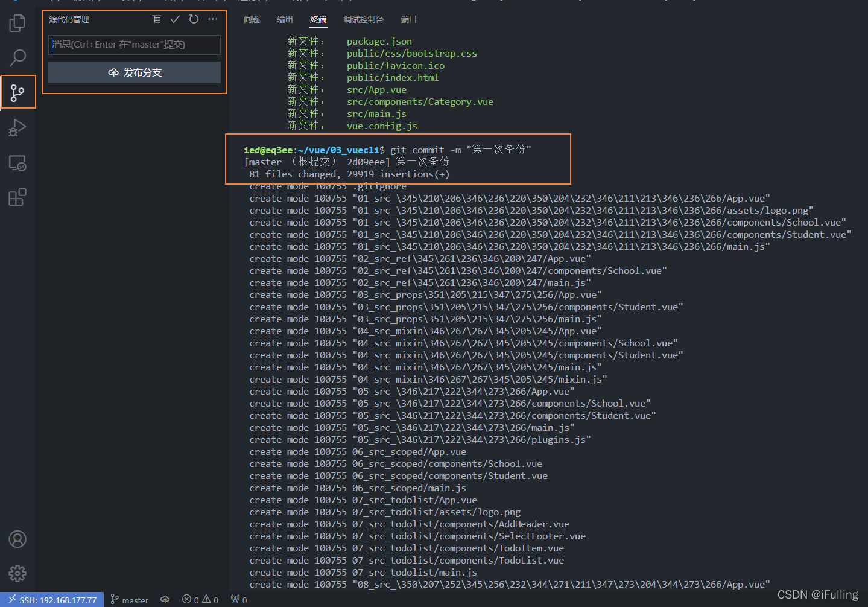Click the 07_src_todolist/main.js line

click(x=363, y=572)
